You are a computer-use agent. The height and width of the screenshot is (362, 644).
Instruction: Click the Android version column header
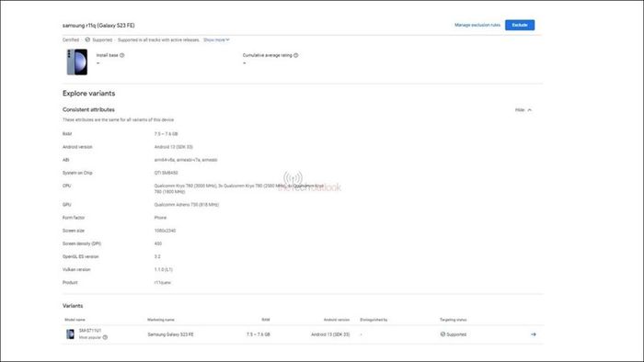coord(337,320)
